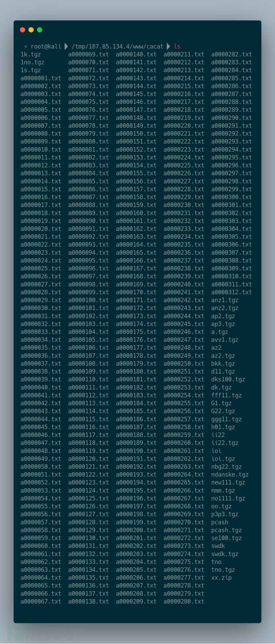Image resolution: width=275 pixels, height=644 pixels.
Task: Click the pcash.tgz entry
Action: click(226, 530)
